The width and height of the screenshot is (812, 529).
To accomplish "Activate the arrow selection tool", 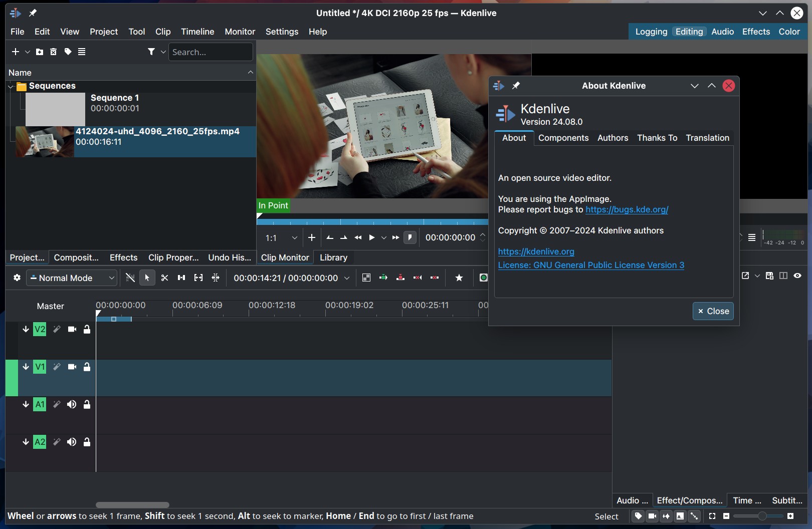I will tap(147, 278).
